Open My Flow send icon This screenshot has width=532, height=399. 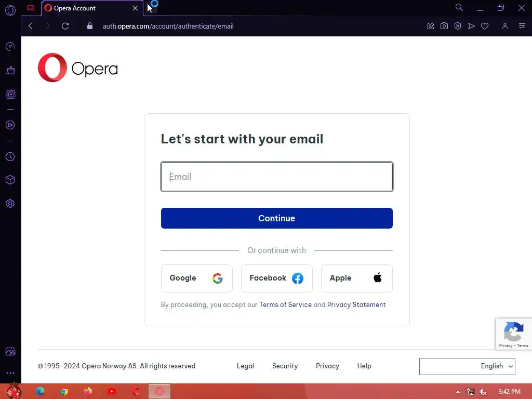click(471, 26)
